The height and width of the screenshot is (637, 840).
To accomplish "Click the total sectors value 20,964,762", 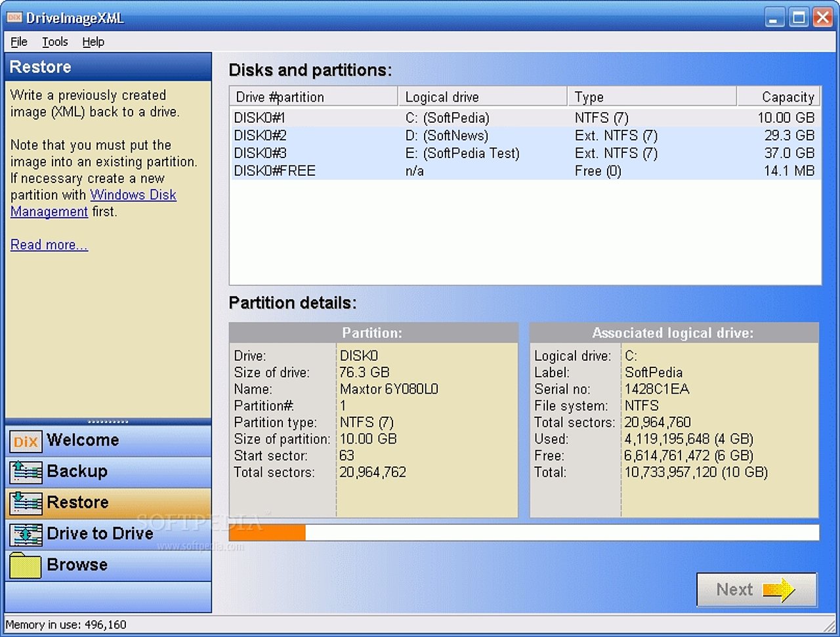I will click(x=373, y=472).
